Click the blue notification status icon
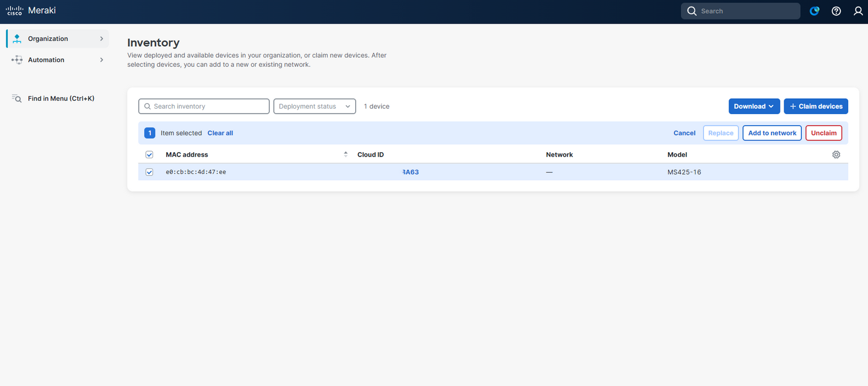The width and height of the screenshot is (868, 386). (x=815, y=11)
